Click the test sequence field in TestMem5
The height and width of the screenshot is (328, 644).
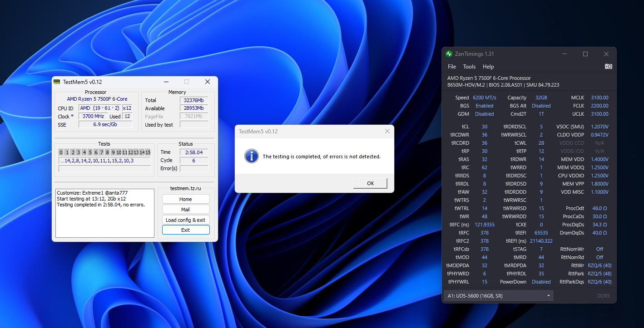click(x=104, y=161)
